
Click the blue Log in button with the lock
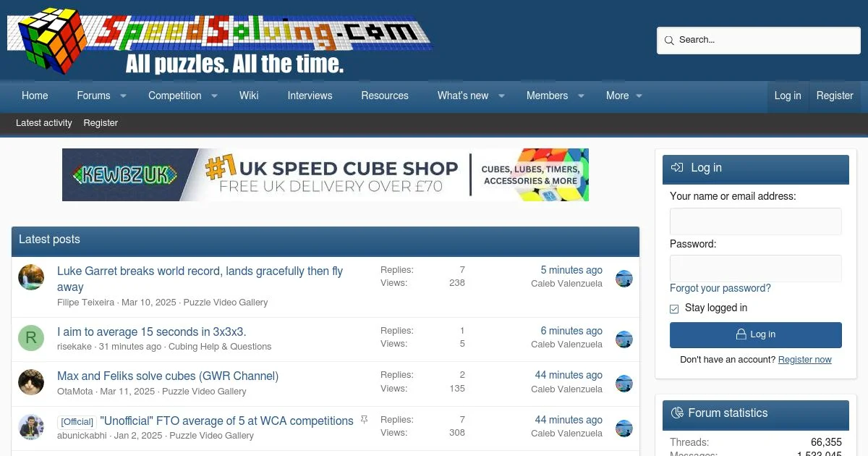[x=756, y=335]
